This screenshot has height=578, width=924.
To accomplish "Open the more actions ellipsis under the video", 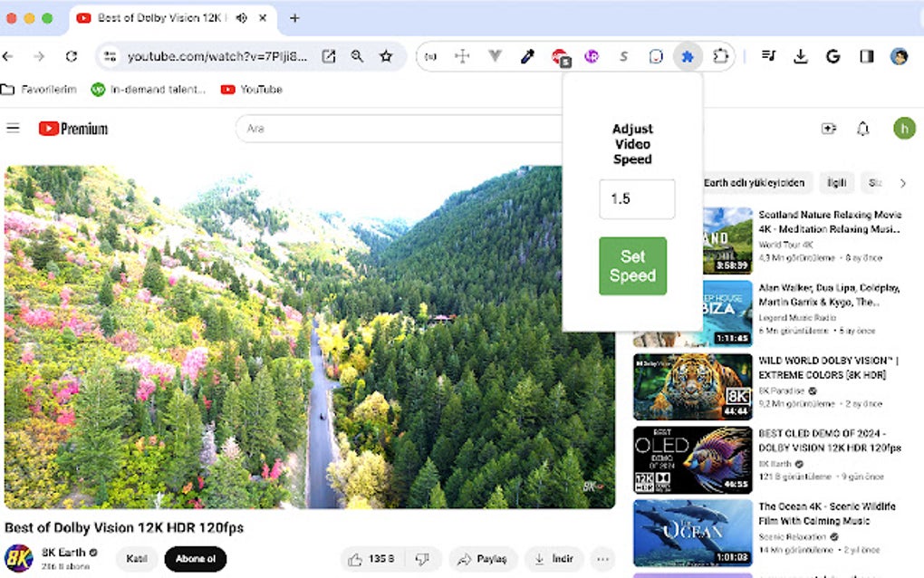I will pyautogui.click(x=602, y=559).
